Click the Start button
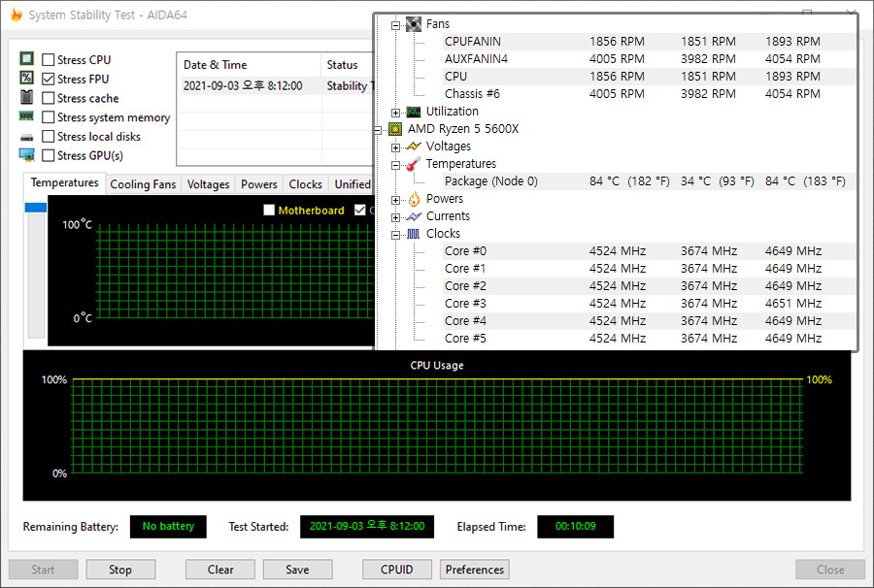 click(x=43, y=570)
